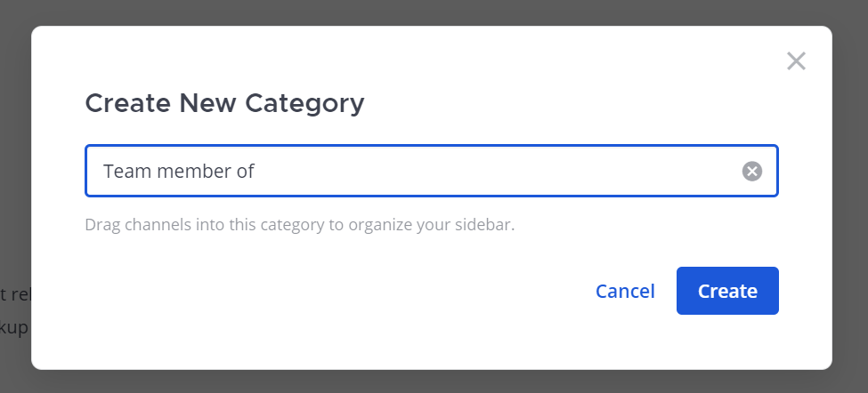Click the dimmed background outside the dialog
868x393 pixels.
(14, 178)
